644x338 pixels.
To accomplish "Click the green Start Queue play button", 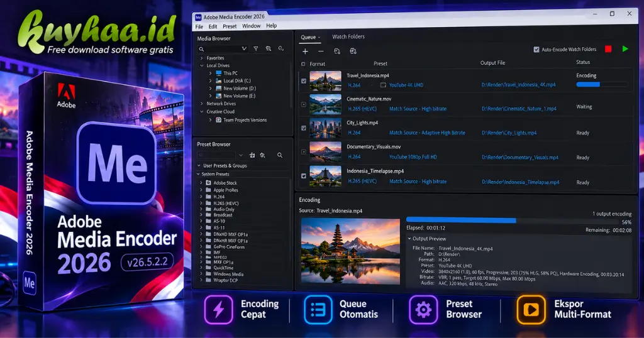I will (625, 49).
